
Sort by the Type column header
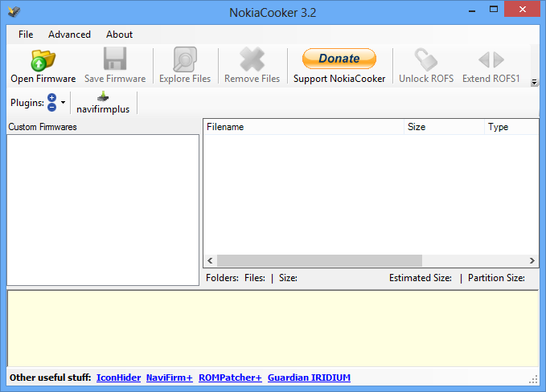tap(511, 127)
